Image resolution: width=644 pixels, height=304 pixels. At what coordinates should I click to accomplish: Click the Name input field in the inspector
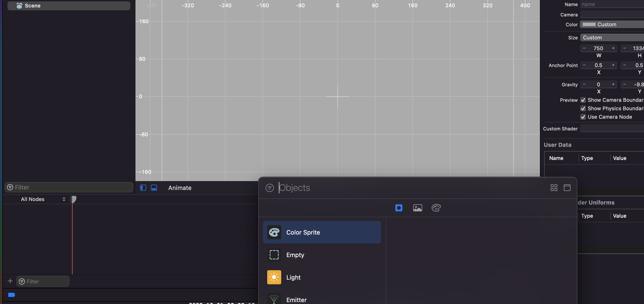(x=611, y=4)
